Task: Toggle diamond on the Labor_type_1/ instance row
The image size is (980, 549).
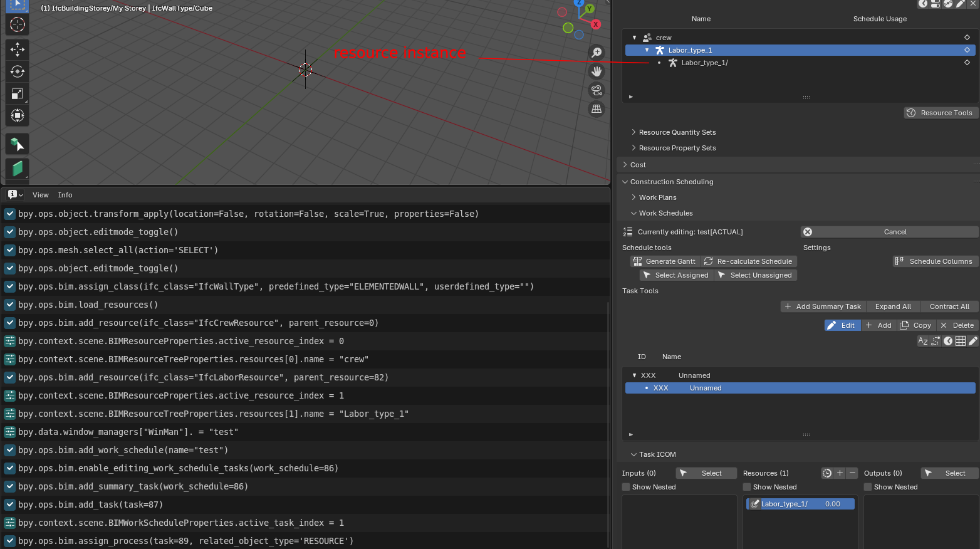Action: click(x=967, y=63)
